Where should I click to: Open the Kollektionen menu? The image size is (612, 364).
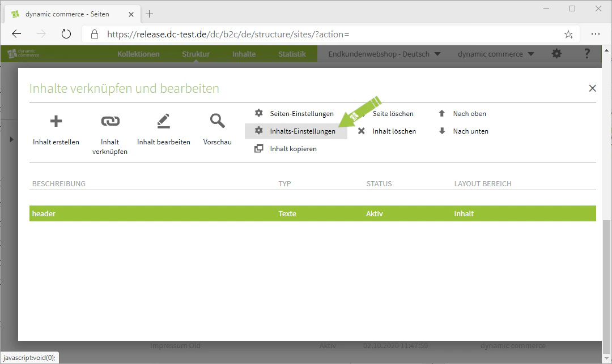pos(138,54)
